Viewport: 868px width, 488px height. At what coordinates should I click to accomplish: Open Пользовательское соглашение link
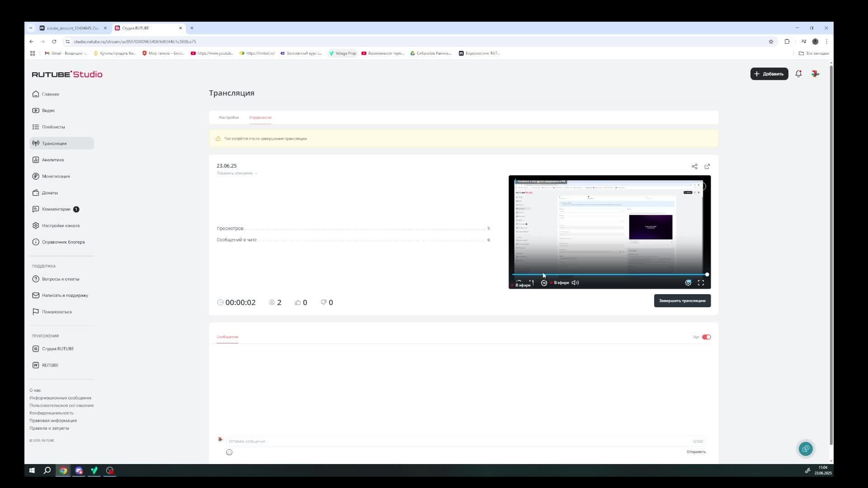click(x=61, y=405)
